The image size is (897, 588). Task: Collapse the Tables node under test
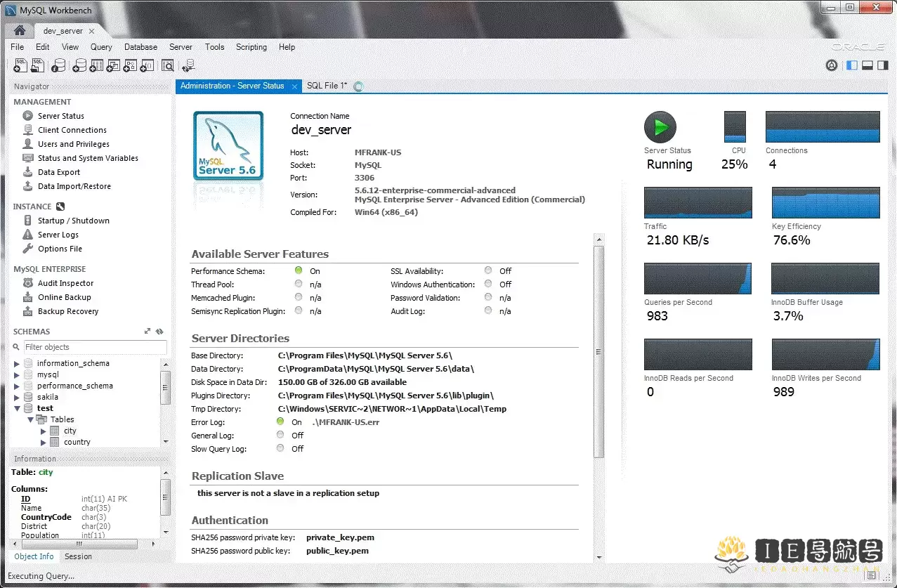pos(31,419)
